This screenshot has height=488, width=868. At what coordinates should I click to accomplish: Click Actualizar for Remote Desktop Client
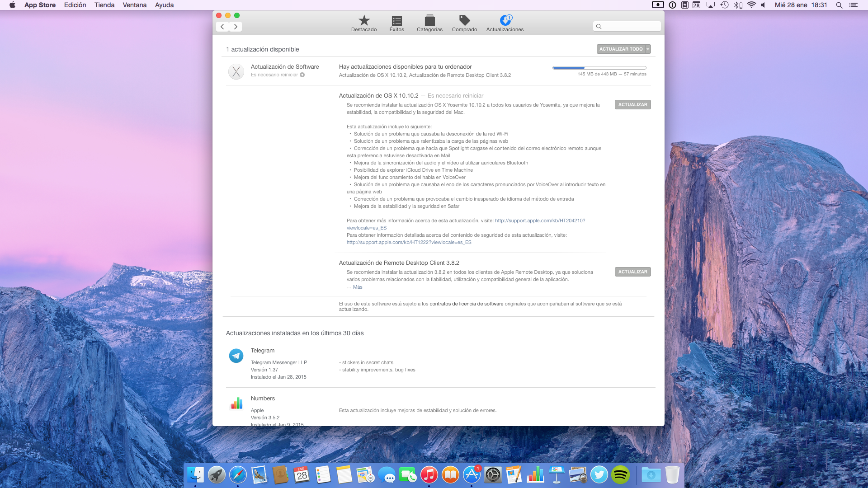(x=632, y=272)
